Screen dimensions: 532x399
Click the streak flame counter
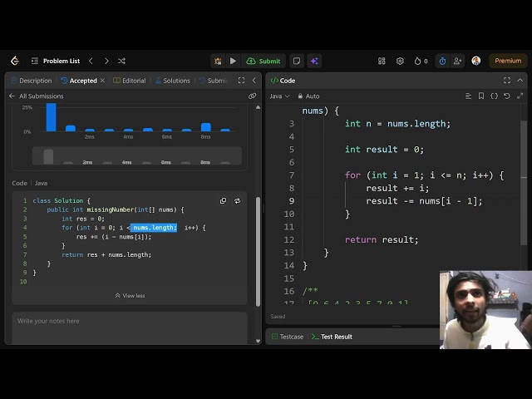pos(421,61)
